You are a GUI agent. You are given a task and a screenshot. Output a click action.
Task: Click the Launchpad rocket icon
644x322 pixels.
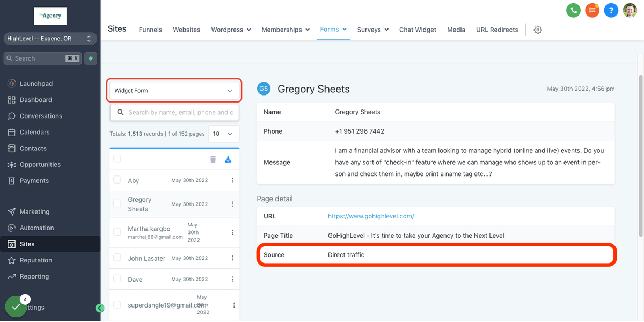12,84
